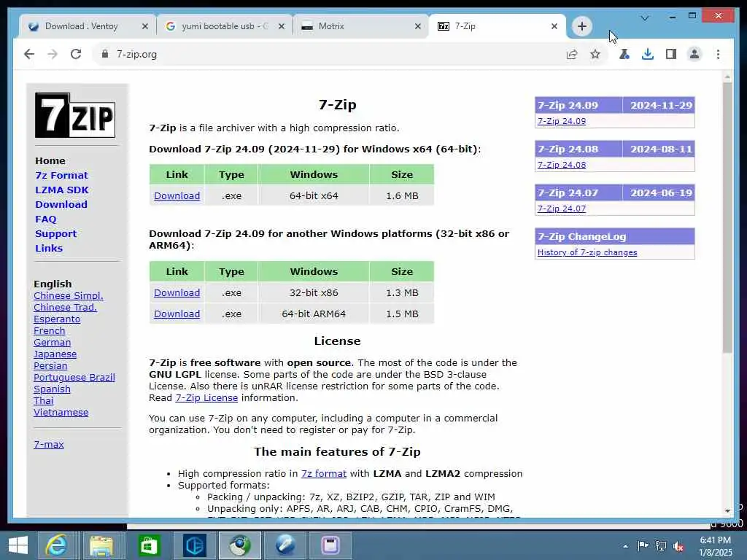Screen dimensions: 747x560
Task: Switch language to Esperanto
Action: tap(57, 319)
